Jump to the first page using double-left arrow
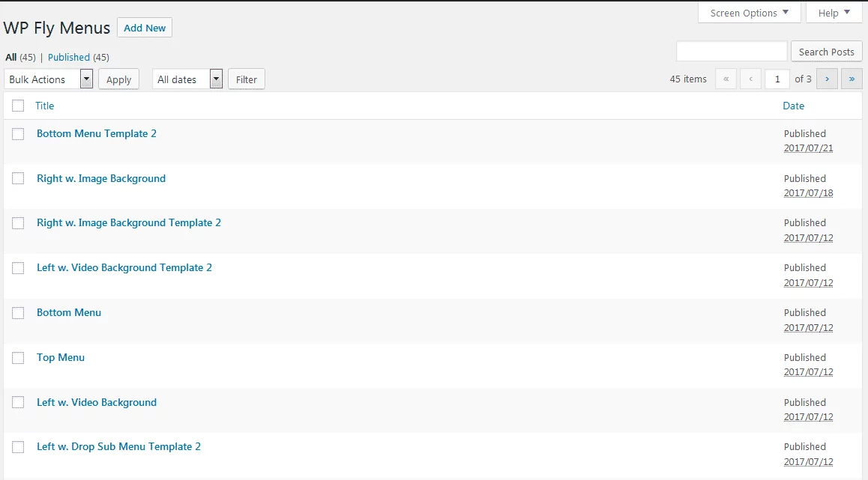 (726, 78)
